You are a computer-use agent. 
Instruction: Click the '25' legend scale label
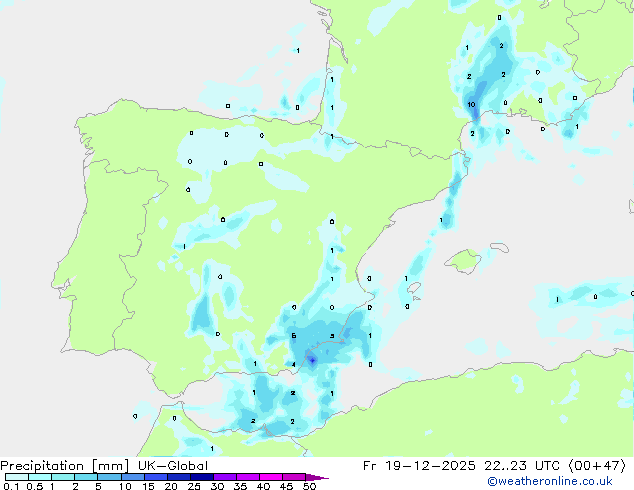194,486
